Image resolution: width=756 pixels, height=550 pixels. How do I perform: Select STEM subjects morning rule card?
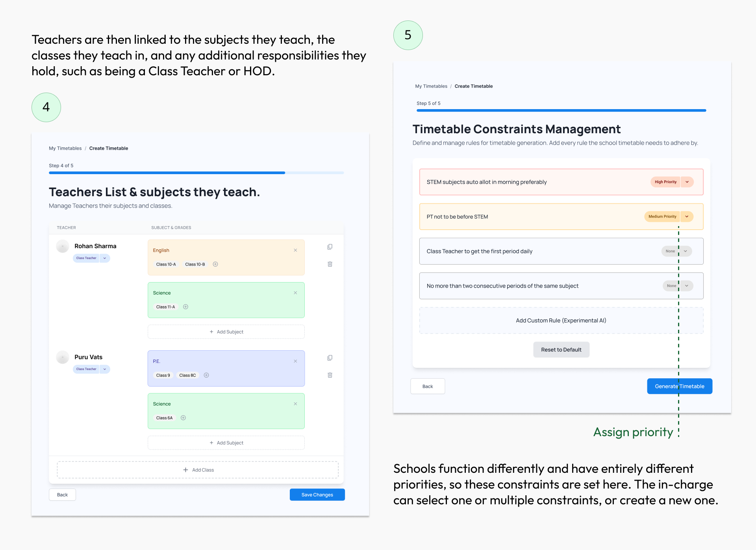coord(561,182)
